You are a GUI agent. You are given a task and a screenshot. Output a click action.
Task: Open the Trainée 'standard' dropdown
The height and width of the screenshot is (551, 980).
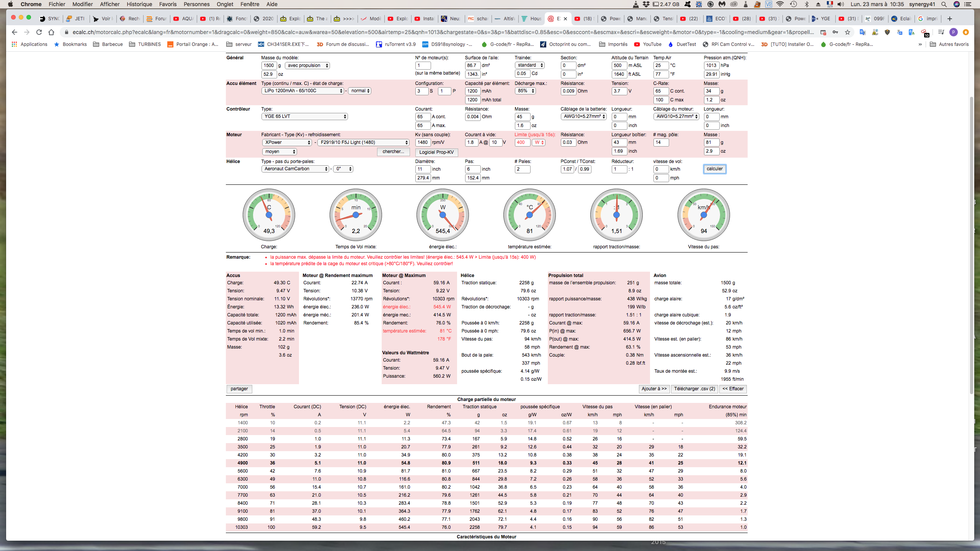point(530,65)
